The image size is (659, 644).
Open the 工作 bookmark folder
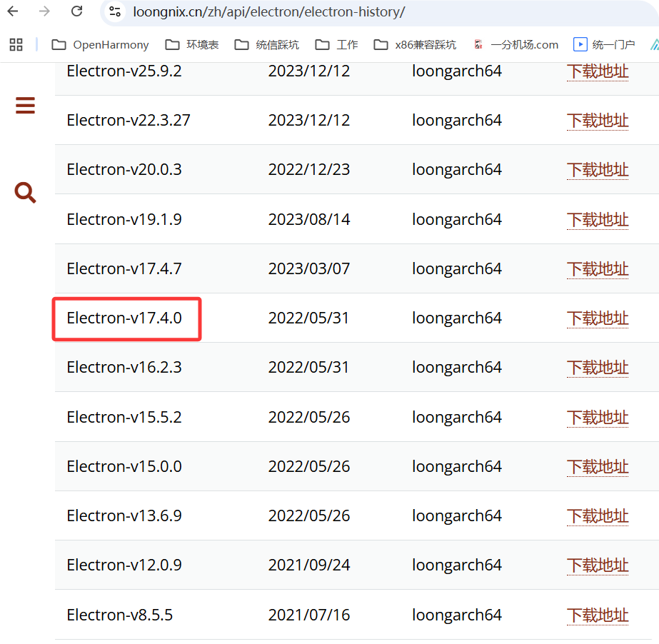(x=337, y=44)
